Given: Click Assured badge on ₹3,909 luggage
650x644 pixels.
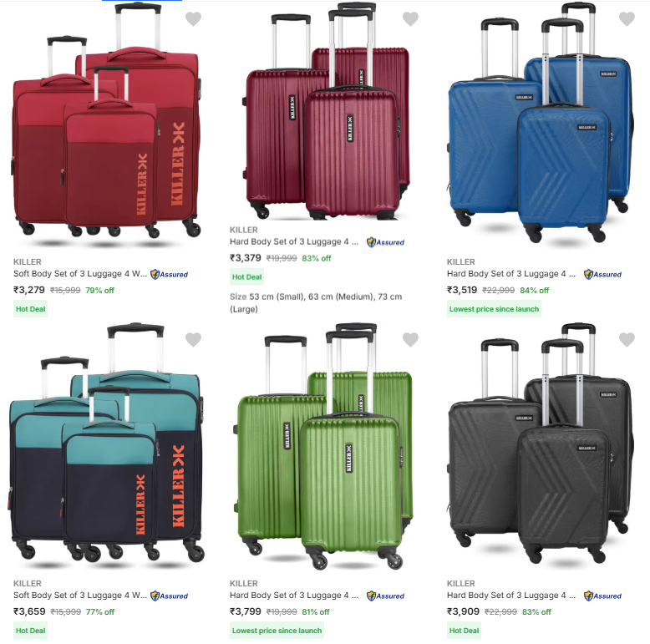Looking at the screenshot, I should coord(602,596).
